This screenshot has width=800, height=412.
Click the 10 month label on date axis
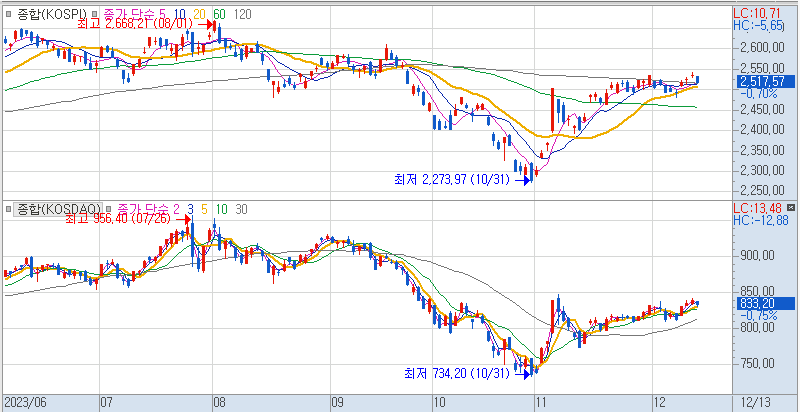click(438, 403)
